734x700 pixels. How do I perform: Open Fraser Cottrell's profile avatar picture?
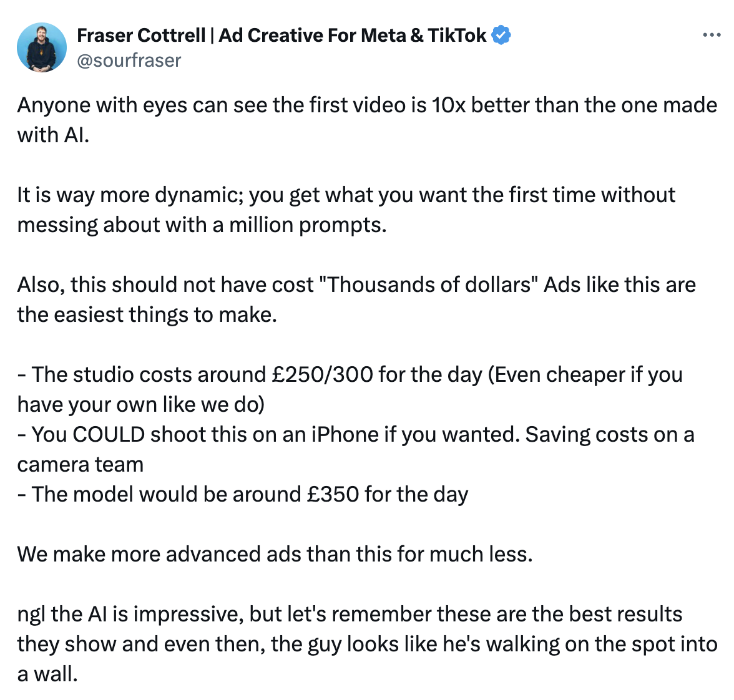pyautogui.click(x=42, y=47)
